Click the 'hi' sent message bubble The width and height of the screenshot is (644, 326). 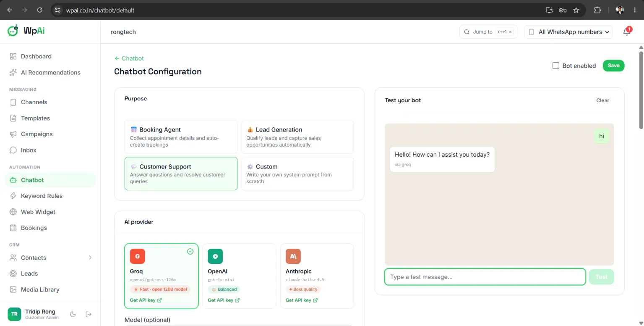(602, 136)
